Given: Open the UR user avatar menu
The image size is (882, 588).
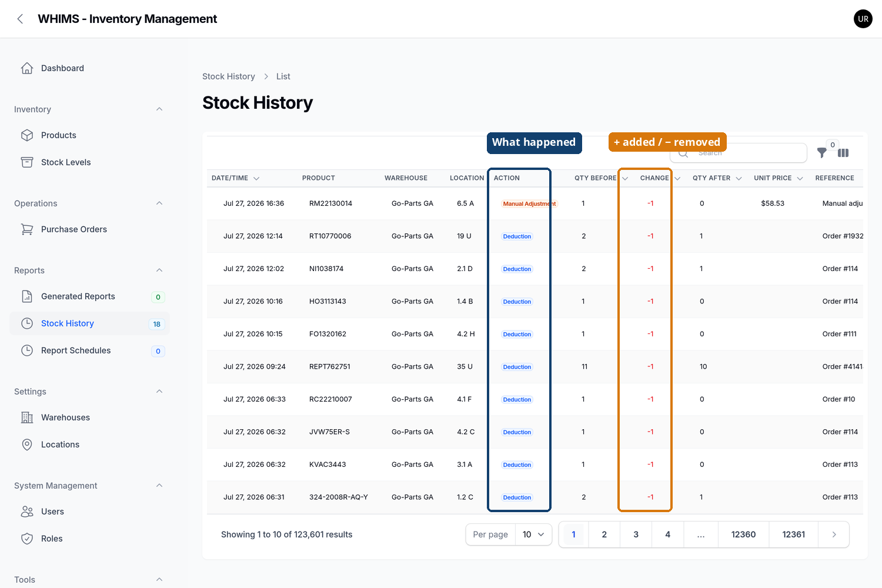Looking at the screenshot, I should 863,19.
